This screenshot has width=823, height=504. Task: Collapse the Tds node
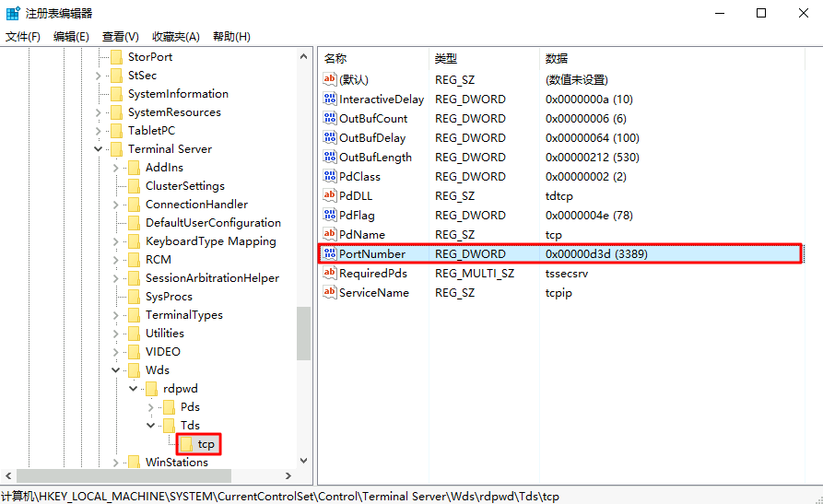coord(150,426)
